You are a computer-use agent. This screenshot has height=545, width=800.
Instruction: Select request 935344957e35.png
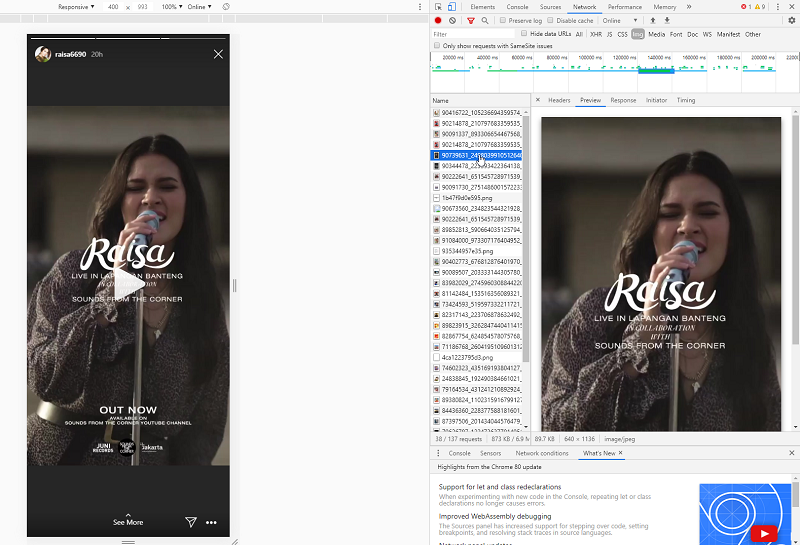(x=477, y=251)
